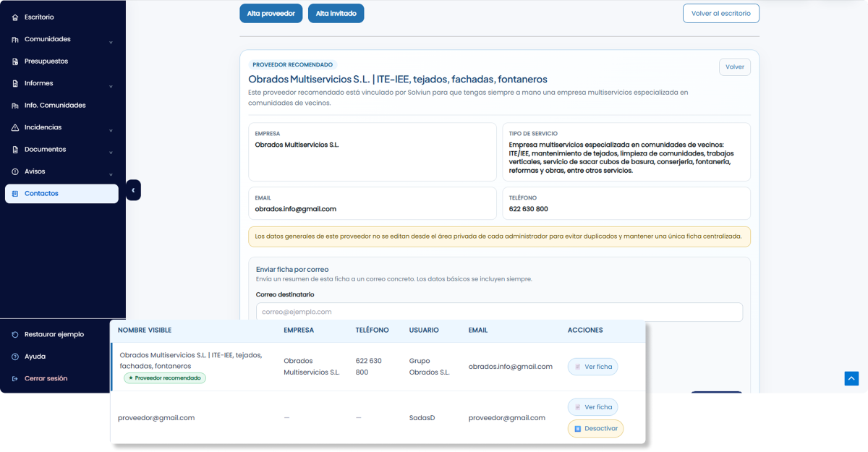Click the Alta proveedor button

(271, 13)
